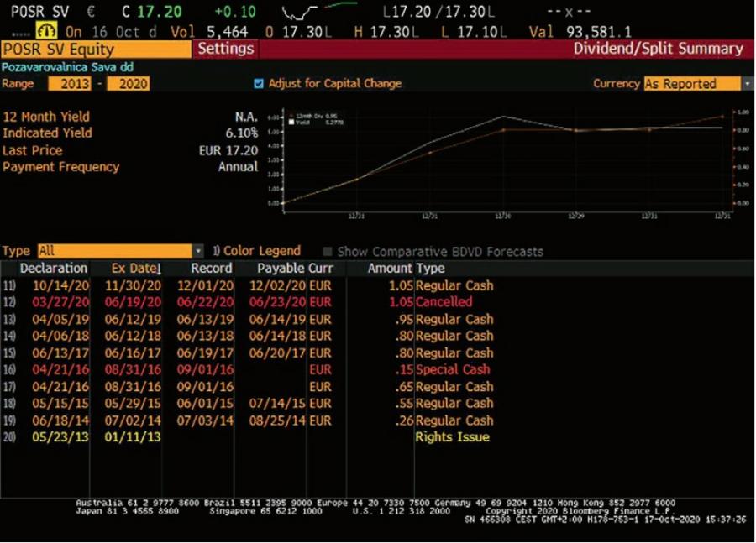Click the white Yield legend marker in chart

[x=291, y=121]
